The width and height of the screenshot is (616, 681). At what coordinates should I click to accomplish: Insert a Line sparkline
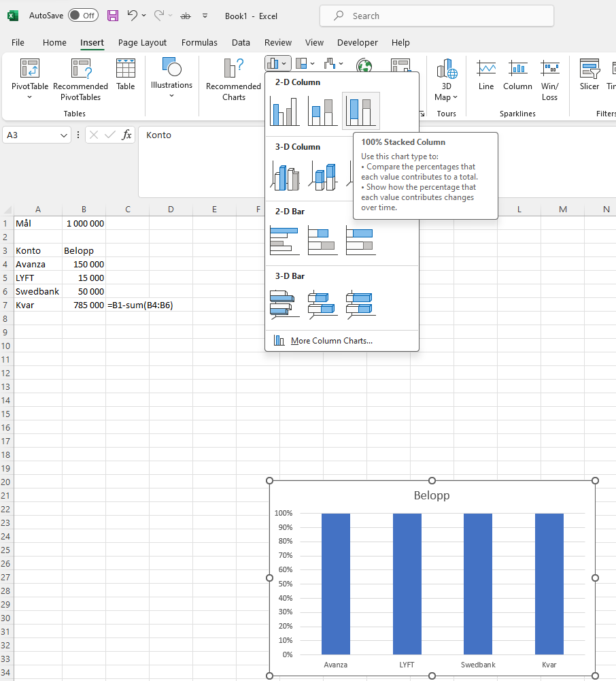(x=486, y=75)
